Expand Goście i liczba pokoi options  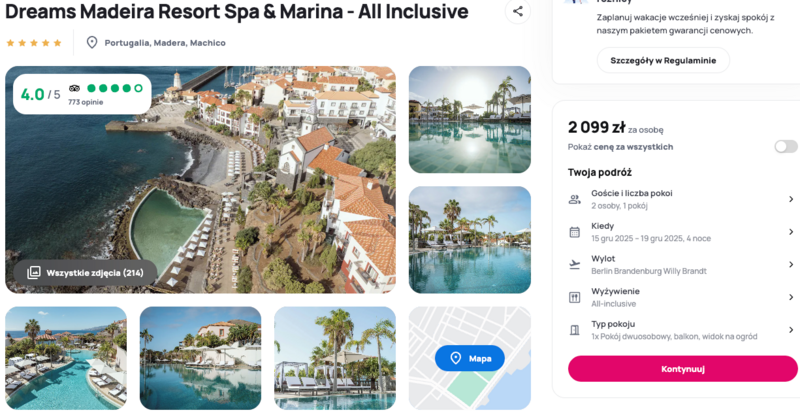[x=790, y=199]
